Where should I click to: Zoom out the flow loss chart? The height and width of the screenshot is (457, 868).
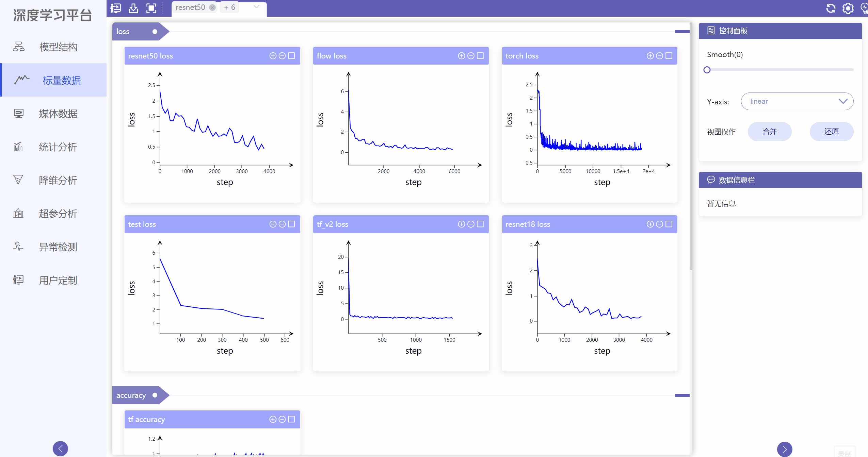point(471,56)
